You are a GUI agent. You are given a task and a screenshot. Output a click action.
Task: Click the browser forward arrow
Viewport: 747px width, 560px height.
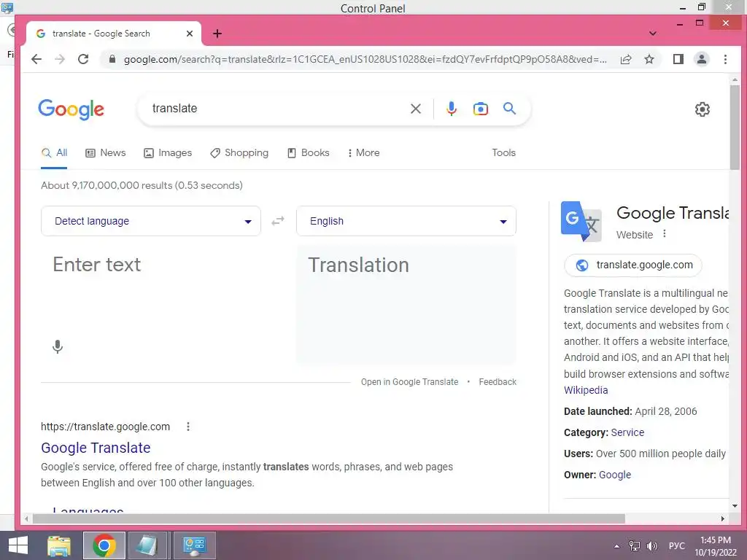coord(60,59)
